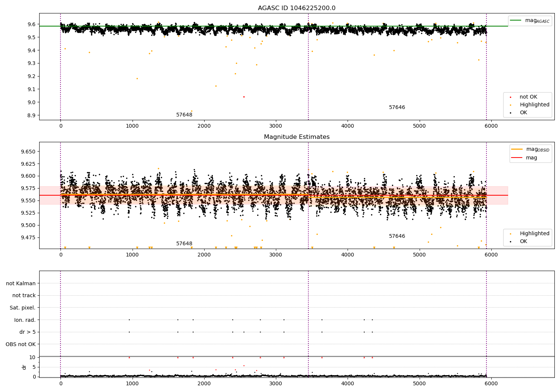Click the 9.625 y-axis tick label
The height and width of the screenshot is (392, 560).
(x=28, y=164)
